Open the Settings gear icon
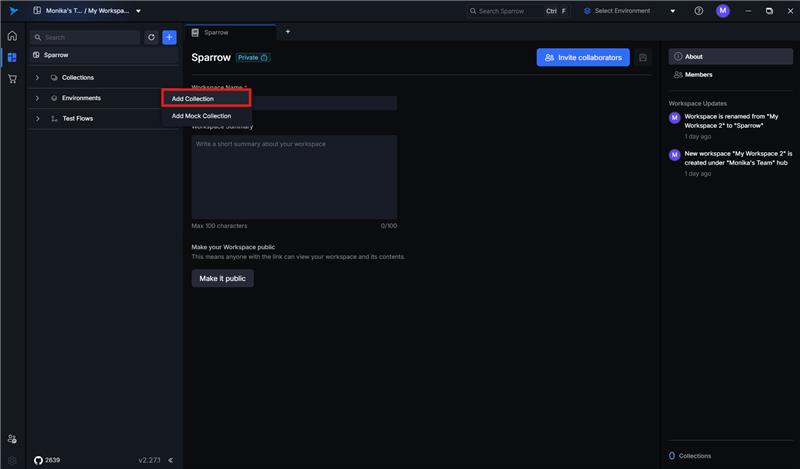Image resolution: width=800 pixels, height=469 pixels. 12,460
